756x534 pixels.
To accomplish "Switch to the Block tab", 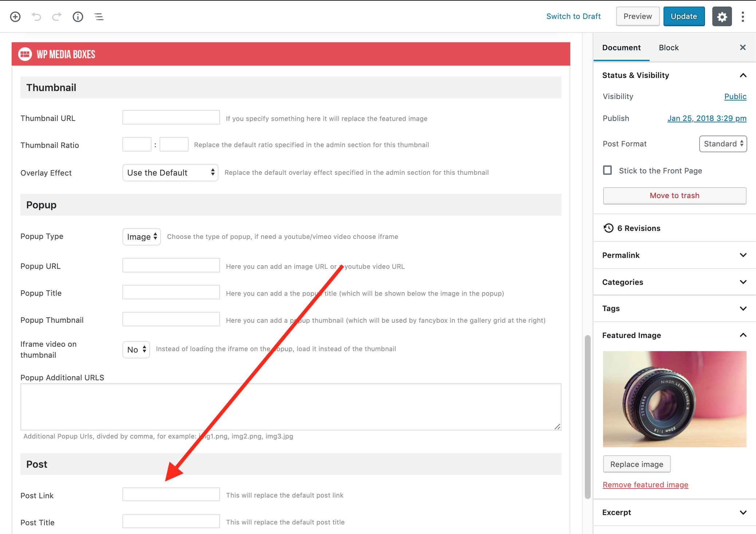I will point(669,48).
